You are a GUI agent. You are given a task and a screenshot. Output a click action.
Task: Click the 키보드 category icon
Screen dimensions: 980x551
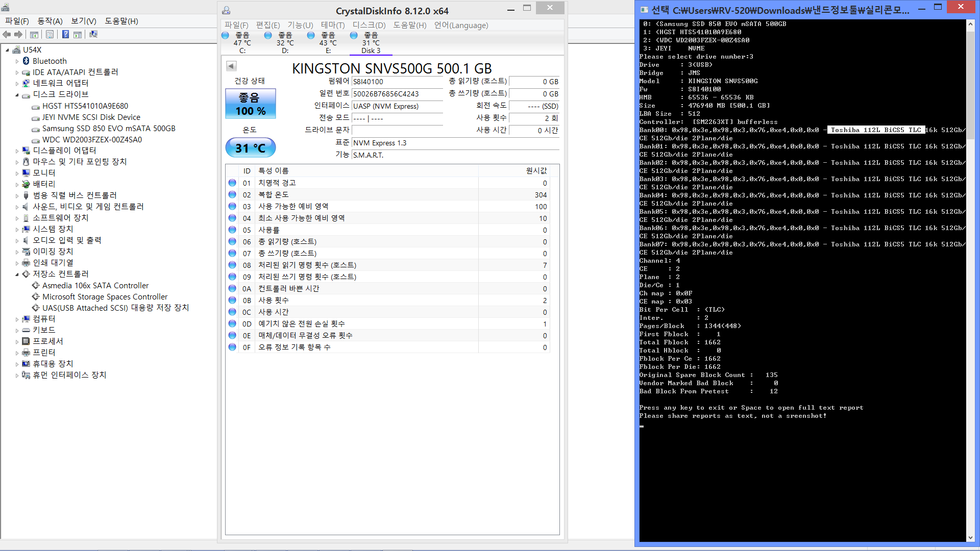click(26, 330)
